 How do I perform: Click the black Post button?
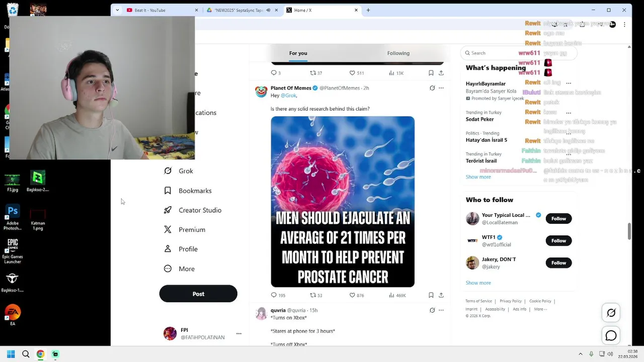coord(198,294)
